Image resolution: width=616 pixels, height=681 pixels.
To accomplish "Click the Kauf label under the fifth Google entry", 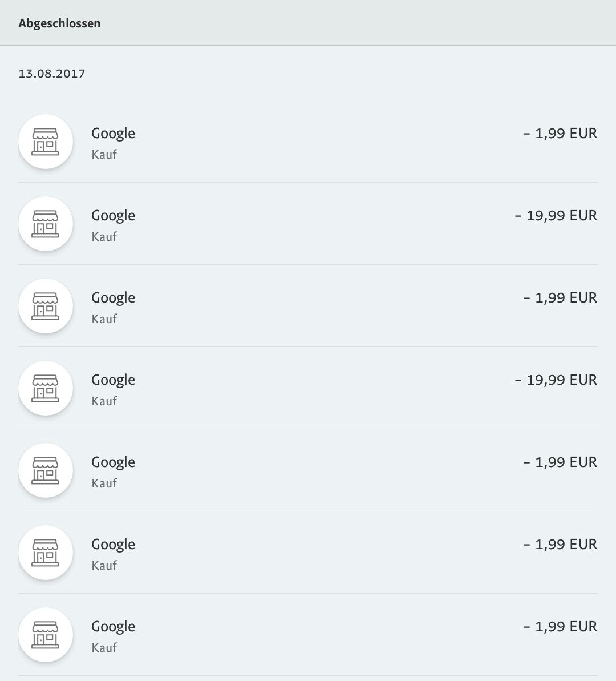I will (104, 483).
